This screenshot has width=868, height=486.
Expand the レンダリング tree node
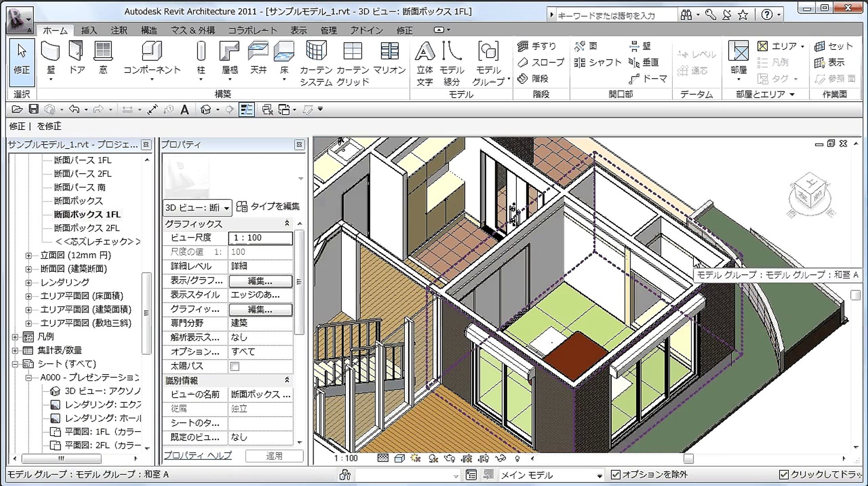pos(28,283)
